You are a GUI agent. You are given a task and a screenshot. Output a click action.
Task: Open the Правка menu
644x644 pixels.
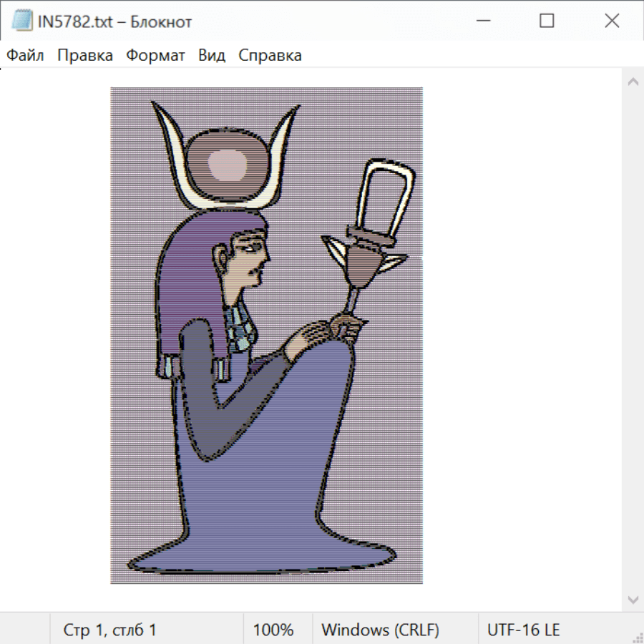(85, 55)
